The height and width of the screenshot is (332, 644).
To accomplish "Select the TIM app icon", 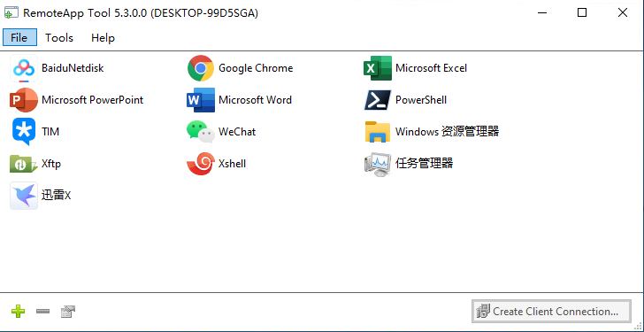I will point(24,132).
